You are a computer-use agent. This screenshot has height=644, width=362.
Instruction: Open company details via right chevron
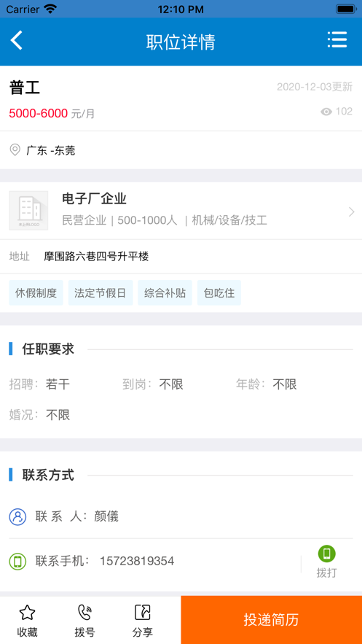351,212
